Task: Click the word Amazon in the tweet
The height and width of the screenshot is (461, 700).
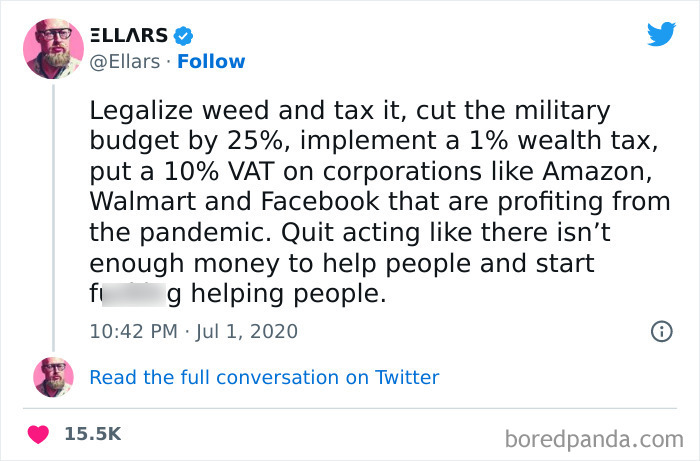Action: click(597, 171)
